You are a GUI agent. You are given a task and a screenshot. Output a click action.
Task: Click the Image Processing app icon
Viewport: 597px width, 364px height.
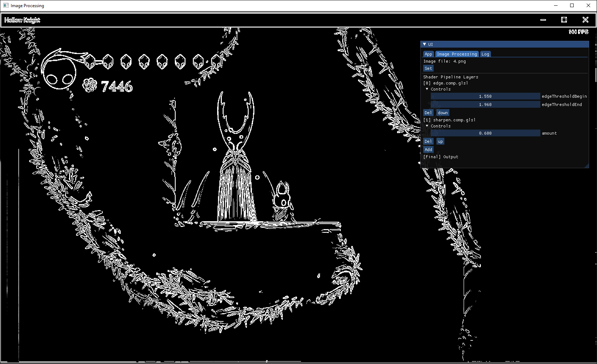coord(6,5)
